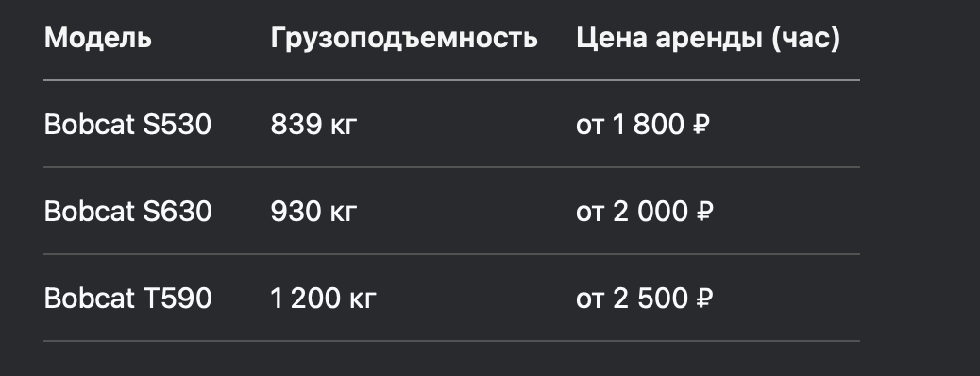This screenshot has width=980, height=376.
Task: Click the word "от" in the S630 price
Action: (x=589, y=214)
